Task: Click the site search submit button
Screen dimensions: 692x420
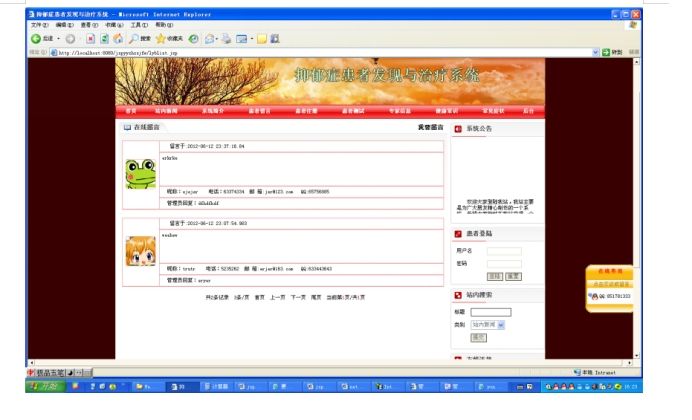Action: 479,338
